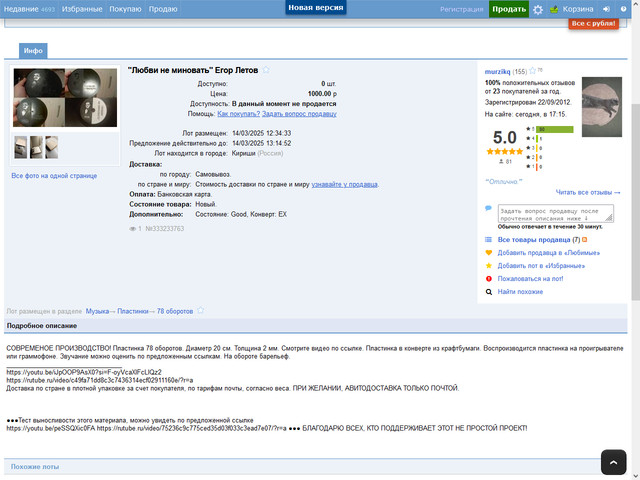Click Подробное описание heading
Screen dimensions: 640x480
pos(42,326)
